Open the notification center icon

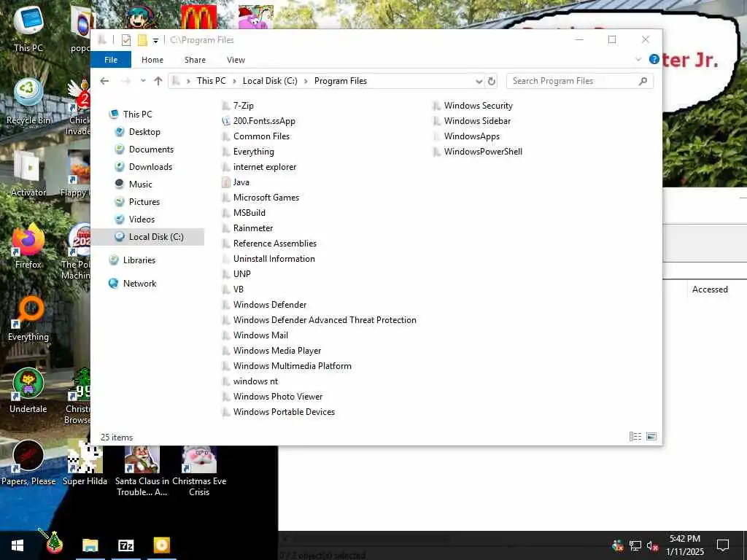723,545
